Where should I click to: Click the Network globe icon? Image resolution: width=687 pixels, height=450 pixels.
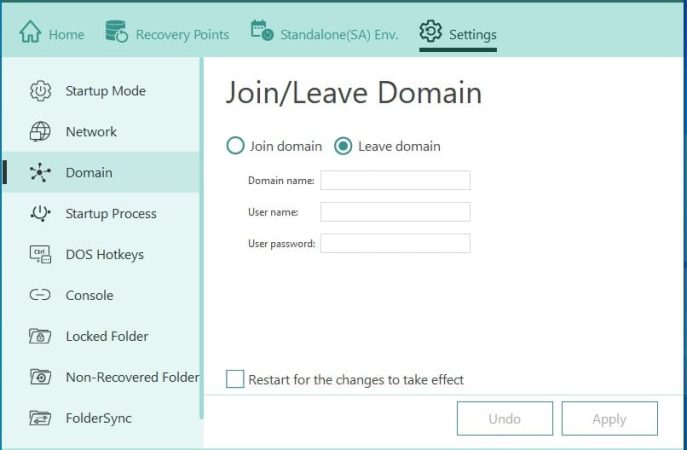(40, 132)
